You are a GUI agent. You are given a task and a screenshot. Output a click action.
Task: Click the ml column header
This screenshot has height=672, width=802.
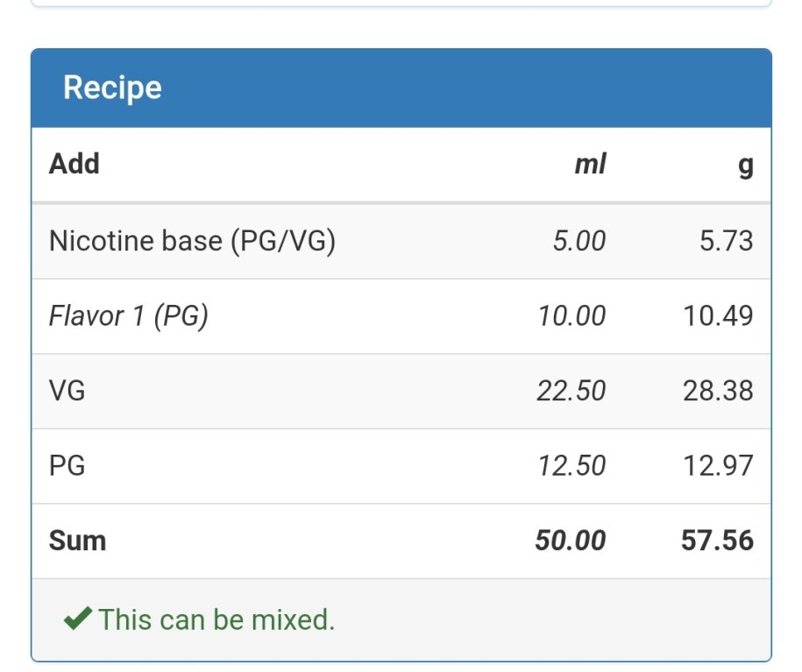point(590,164)
